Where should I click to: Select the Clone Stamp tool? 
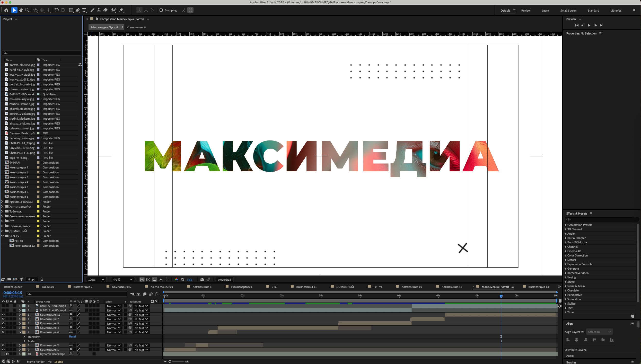99,10
